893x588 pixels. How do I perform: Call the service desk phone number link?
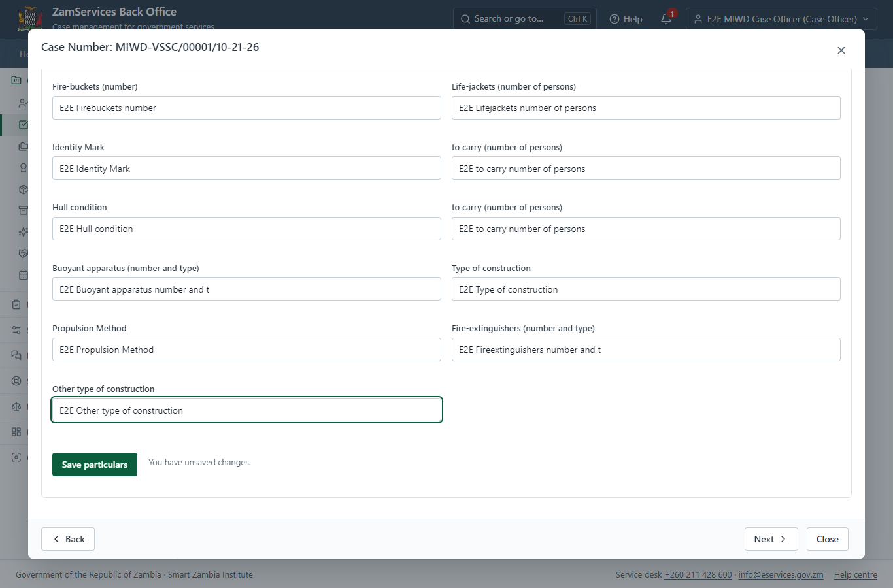coord(698,575)
